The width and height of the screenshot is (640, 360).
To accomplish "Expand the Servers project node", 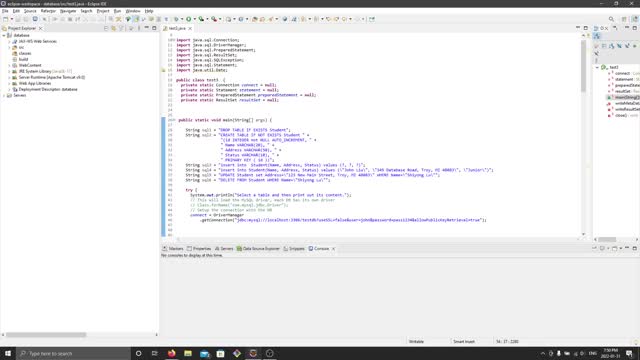I will 4,95.
